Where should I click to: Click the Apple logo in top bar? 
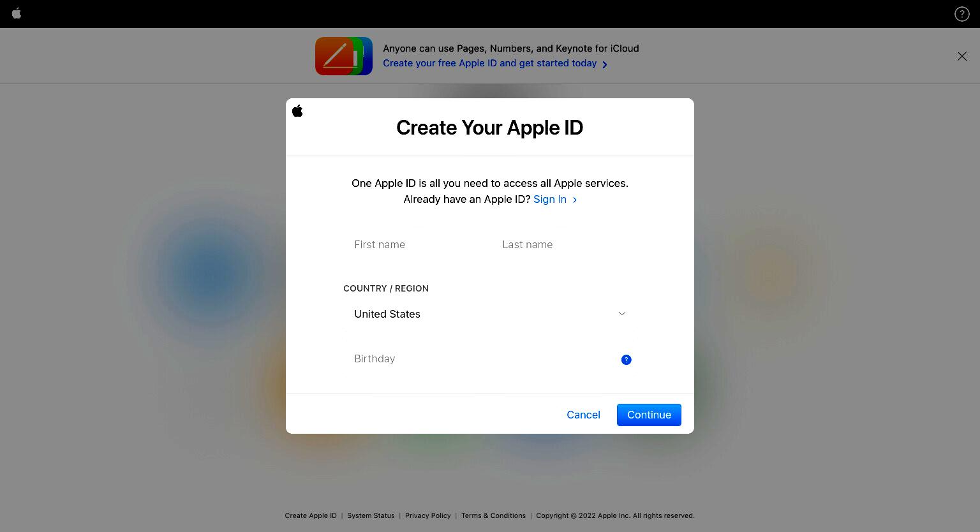pyautogui.click(x=17, y=13)
